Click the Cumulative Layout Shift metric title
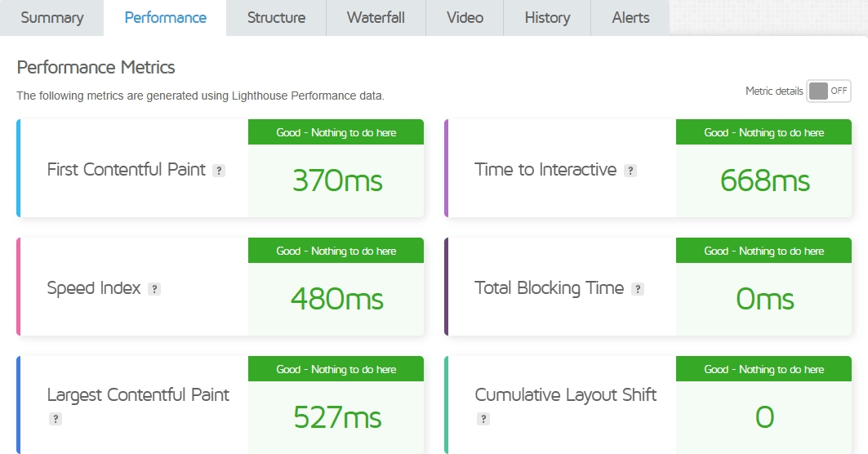Image resolution: width=868 pixels, height=454 pixels. [566, 395]
